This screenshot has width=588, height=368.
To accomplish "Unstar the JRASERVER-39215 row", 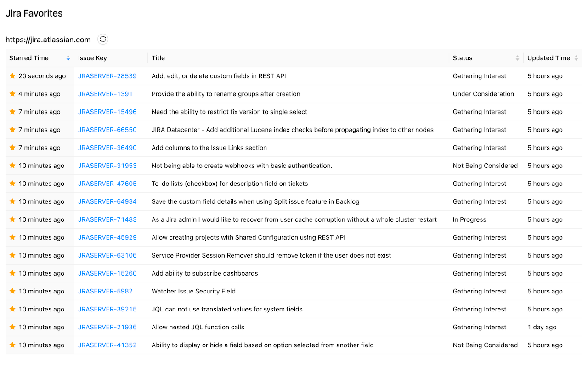I will [12, 309].
